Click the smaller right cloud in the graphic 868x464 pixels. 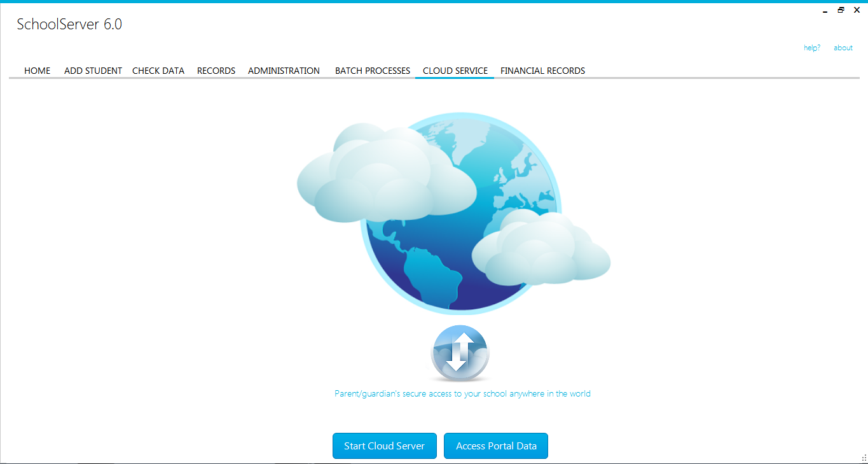point(544,255)
